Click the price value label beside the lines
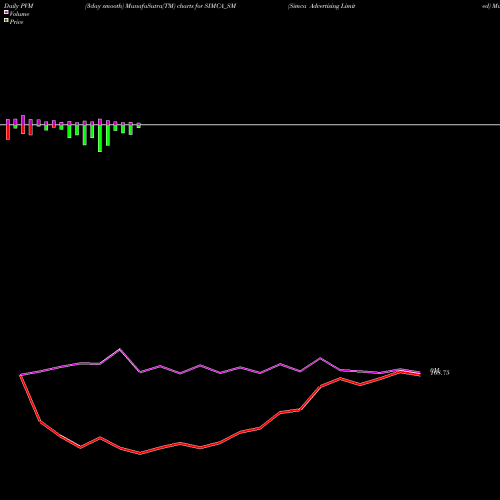500x500 pixels. pos(440,372)
